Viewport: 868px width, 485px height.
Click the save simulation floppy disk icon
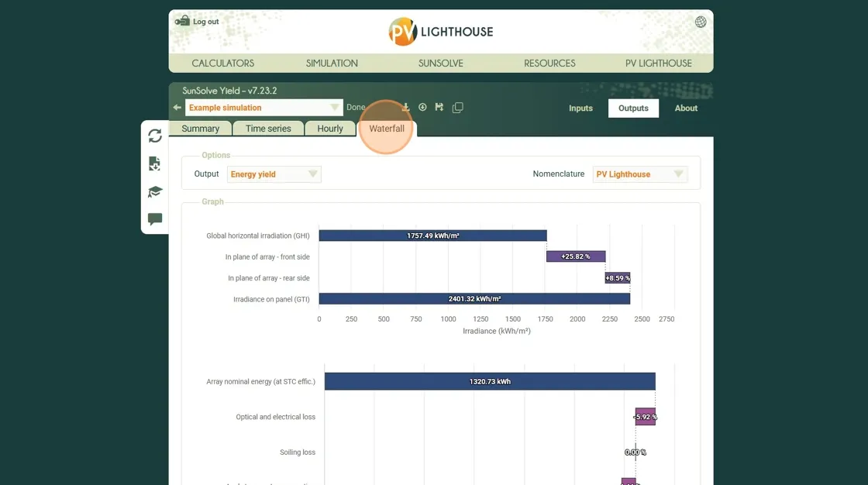pos(439,108)
